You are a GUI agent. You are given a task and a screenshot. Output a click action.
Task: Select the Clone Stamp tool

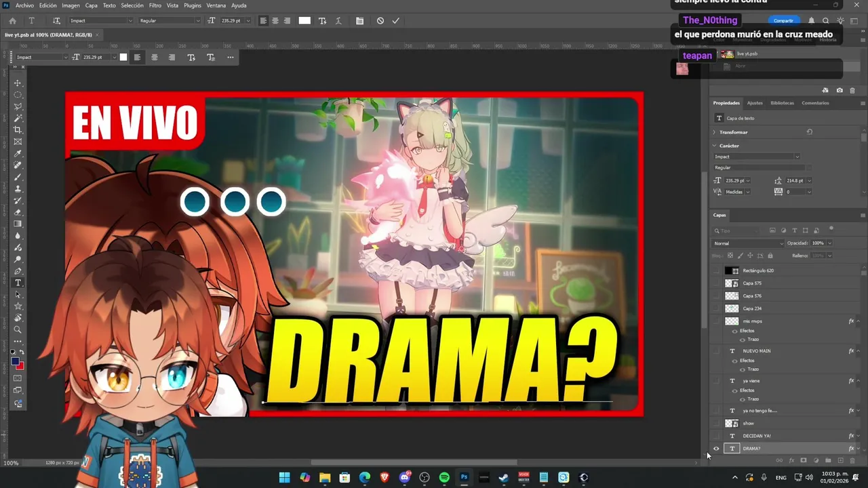point(18,189)
